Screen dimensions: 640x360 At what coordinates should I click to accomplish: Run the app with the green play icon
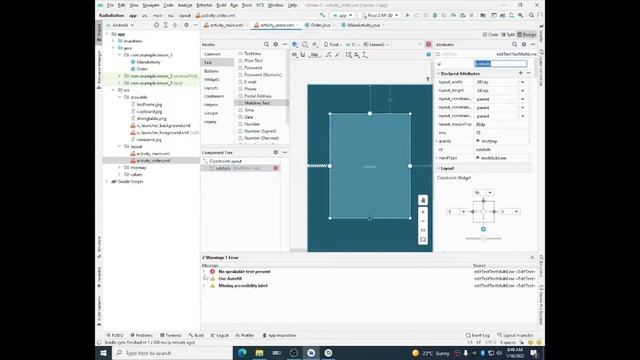point(407,15)
